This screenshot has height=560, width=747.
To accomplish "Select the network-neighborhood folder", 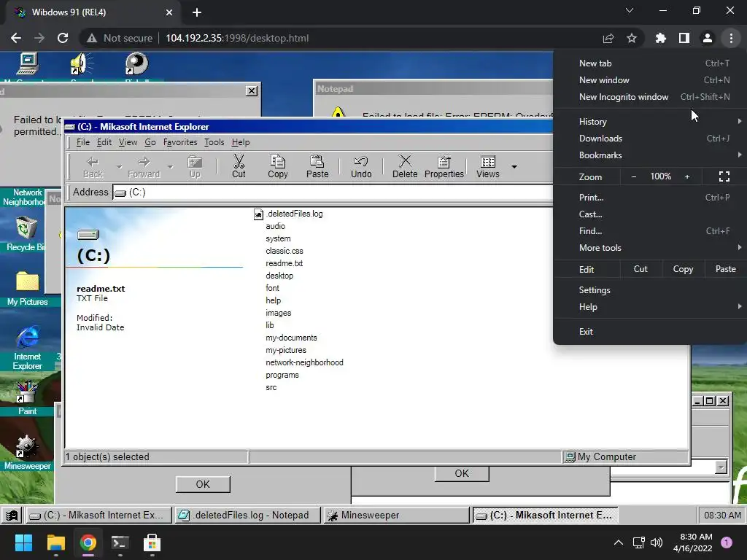I will click(304, 362).
